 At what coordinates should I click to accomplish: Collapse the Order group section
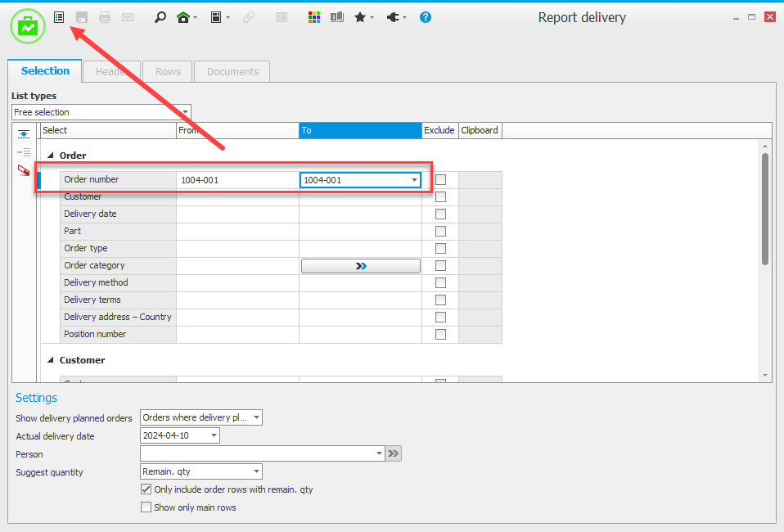click(x=51, y=156)
